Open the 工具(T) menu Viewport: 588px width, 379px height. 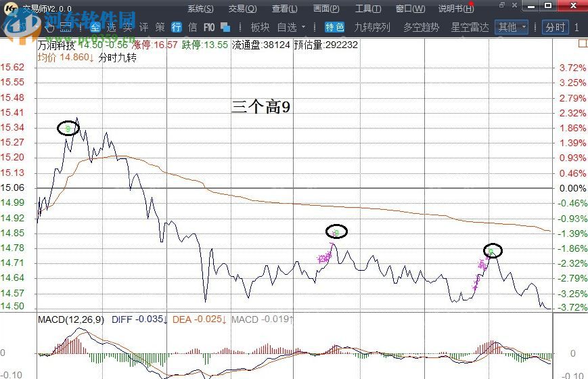368,8
